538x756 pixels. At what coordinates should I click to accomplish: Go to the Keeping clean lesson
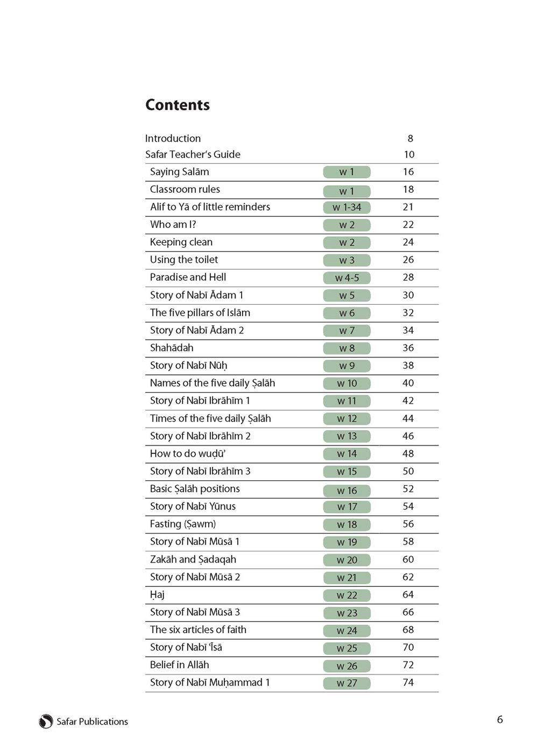coord(181,242)
